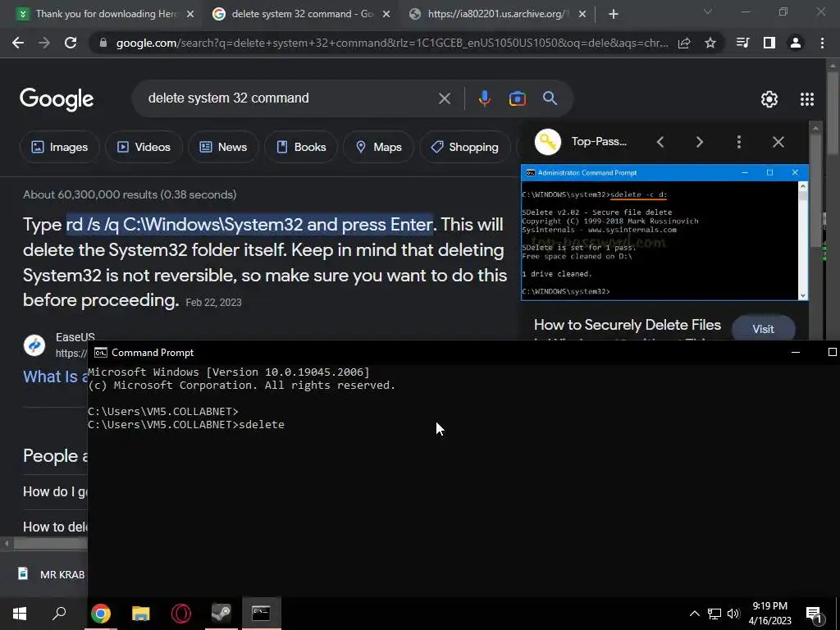This screenshot has width=840, height=630.
Task: Click About 60,300,000 results text
Action: (x=130, y=194)
